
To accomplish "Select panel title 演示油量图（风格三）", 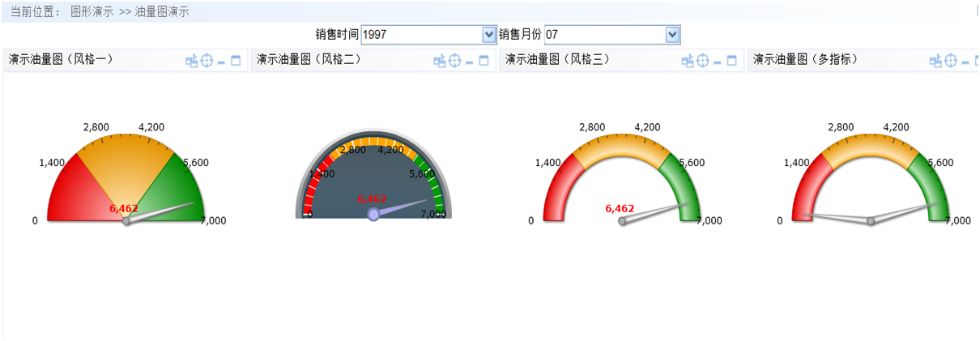I will pyautogui.click(x=557, y=59).
